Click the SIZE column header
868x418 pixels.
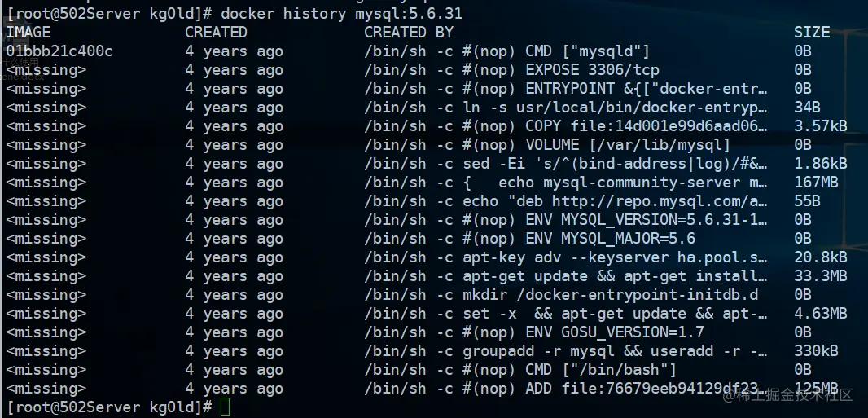click(x=812, y=33)
